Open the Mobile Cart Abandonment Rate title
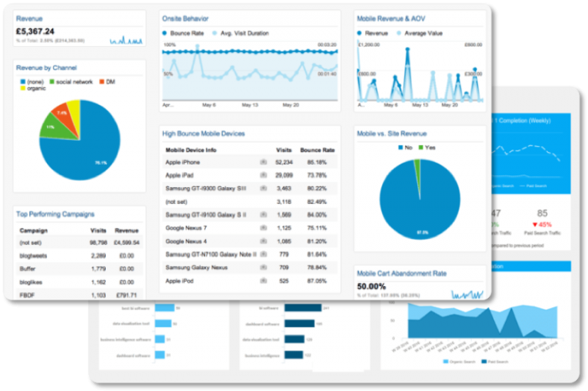 [402, 274]
